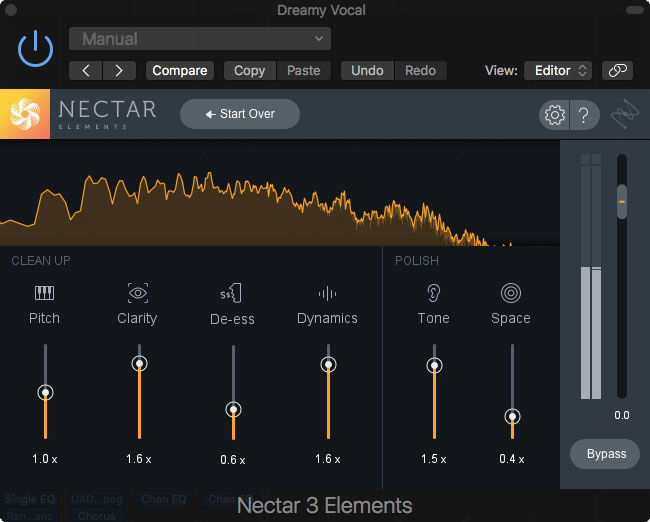Click the De-ess icon
The height and width of the screenshot is (522, 650).
(x=231, y=293)
